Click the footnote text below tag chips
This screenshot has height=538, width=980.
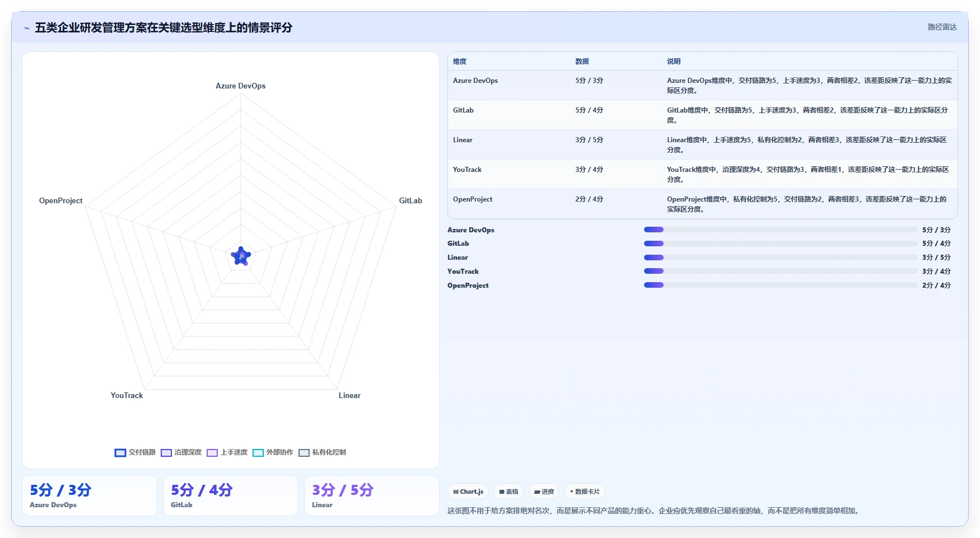pos(654,511)
